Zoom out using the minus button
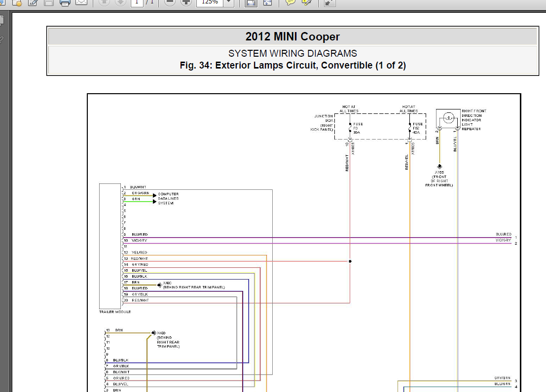546x392 pixels. tap(170, 2)
